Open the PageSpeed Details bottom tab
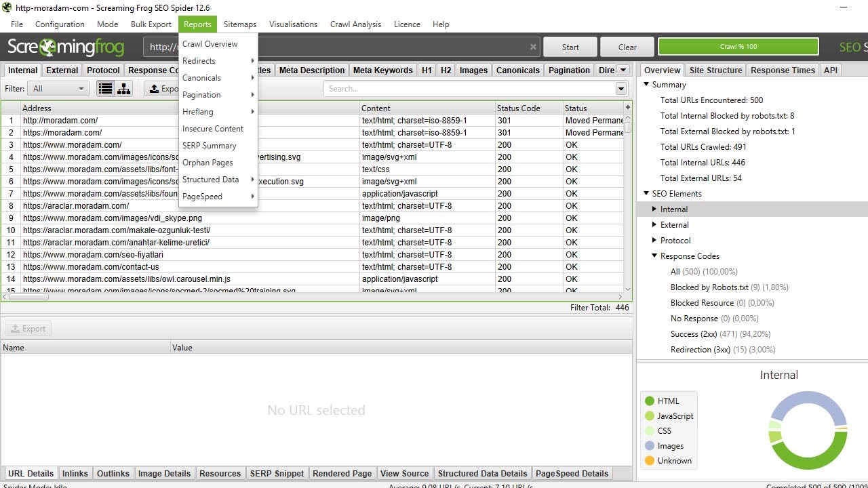This screenshot has width=868, height=488. pyautogui.click(x=572, y=473)
